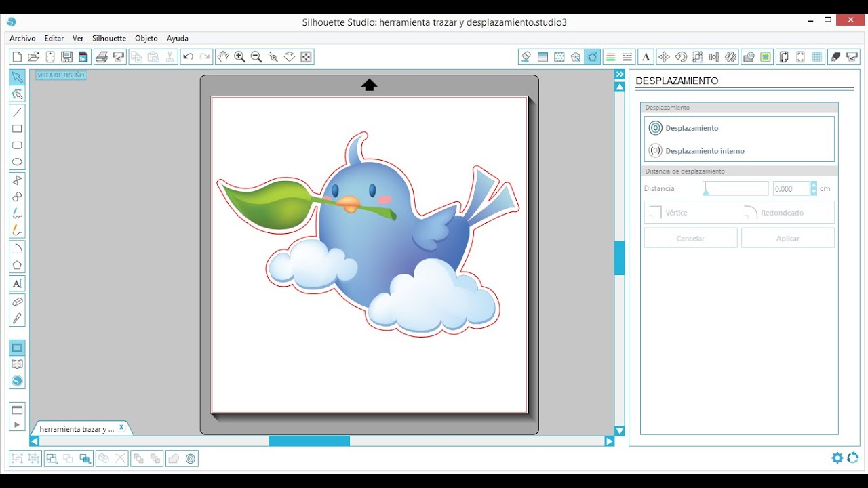This screenshot has height=488, width=868.
Task: Open the Rotate panel icon
Action: click(x=681, y=57)
